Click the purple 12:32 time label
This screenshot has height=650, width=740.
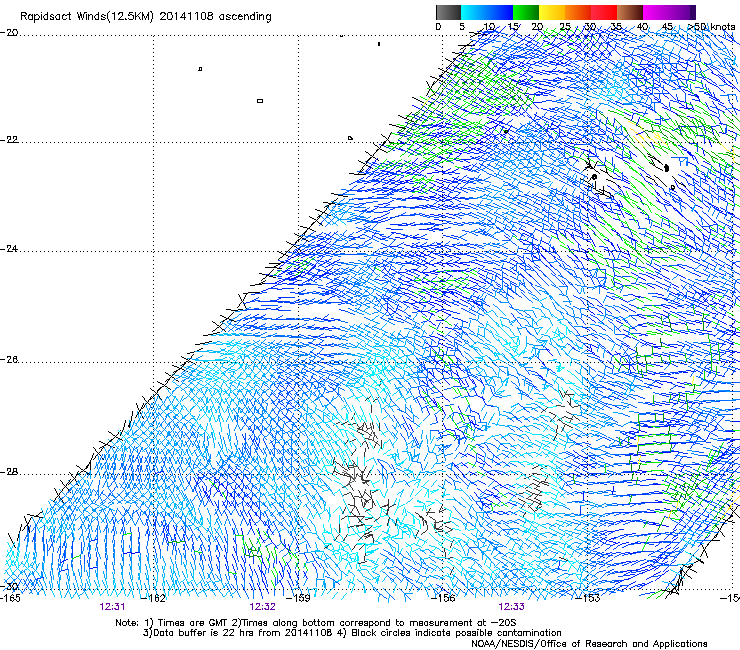[262, 607]
